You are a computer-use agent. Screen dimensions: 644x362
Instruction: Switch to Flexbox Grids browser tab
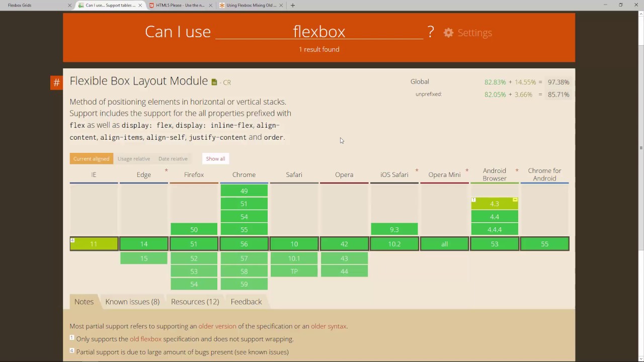click(x=35, y=5)
